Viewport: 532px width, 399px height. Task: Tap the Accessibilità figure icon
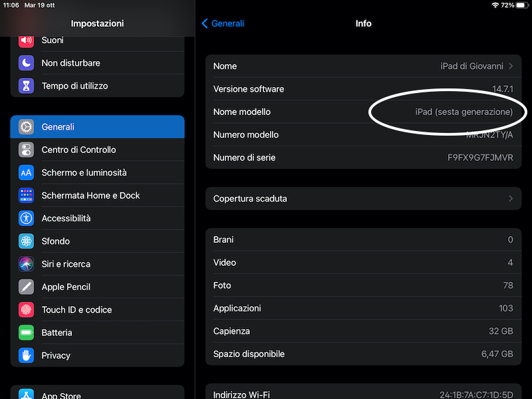pos(26,218)
